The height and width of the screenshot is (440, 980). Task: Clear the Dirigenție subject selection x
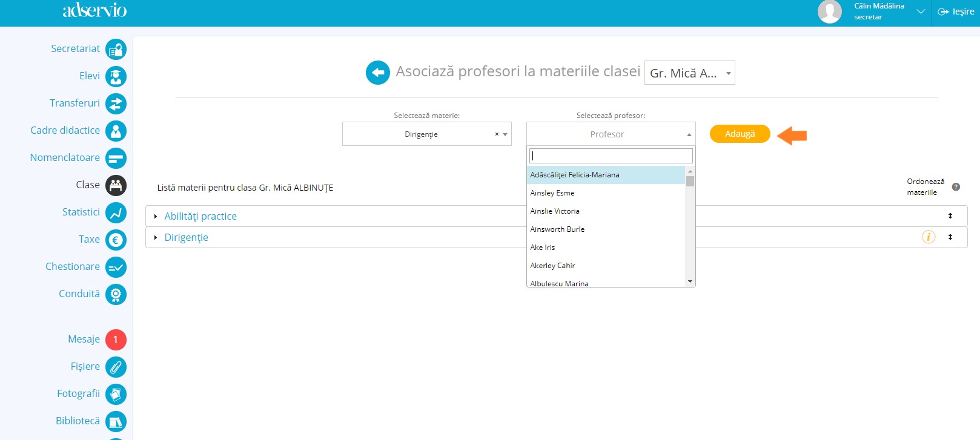[x=497, y=134]
